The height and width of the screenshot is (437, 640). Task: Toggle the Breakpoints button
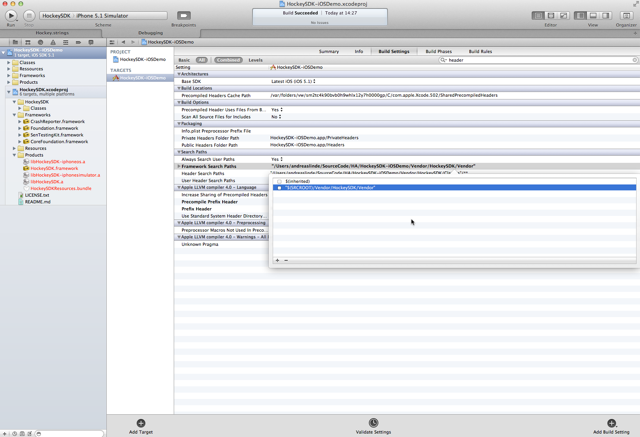click(x=183, y=16)
